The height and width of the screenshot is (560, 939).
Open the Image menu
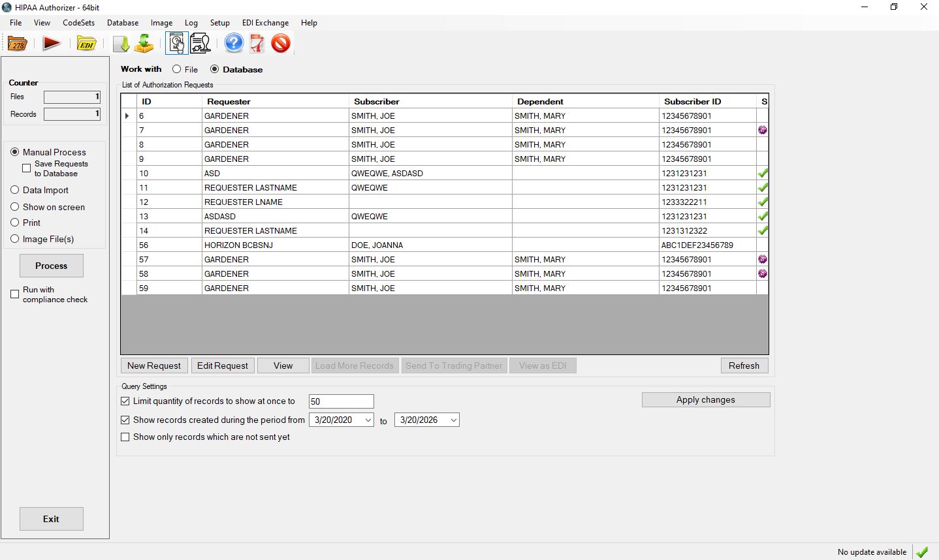point(161,22)
